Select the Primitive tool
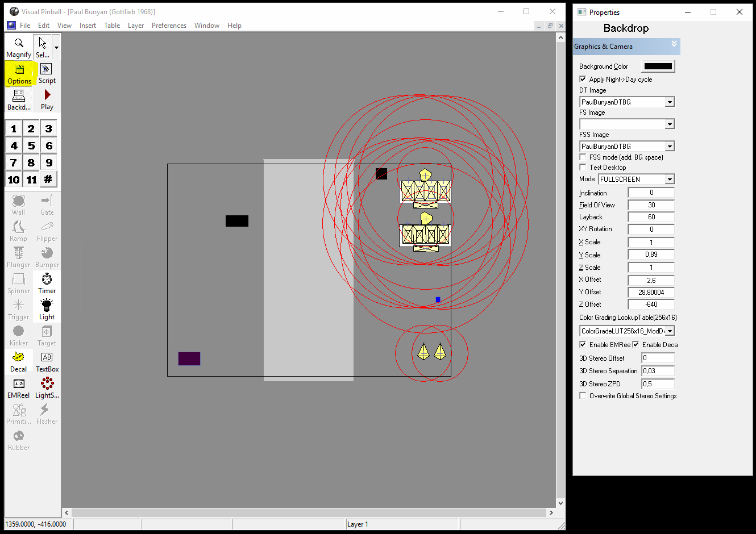Screen dimensions: 756x534 tap(19, 414)
